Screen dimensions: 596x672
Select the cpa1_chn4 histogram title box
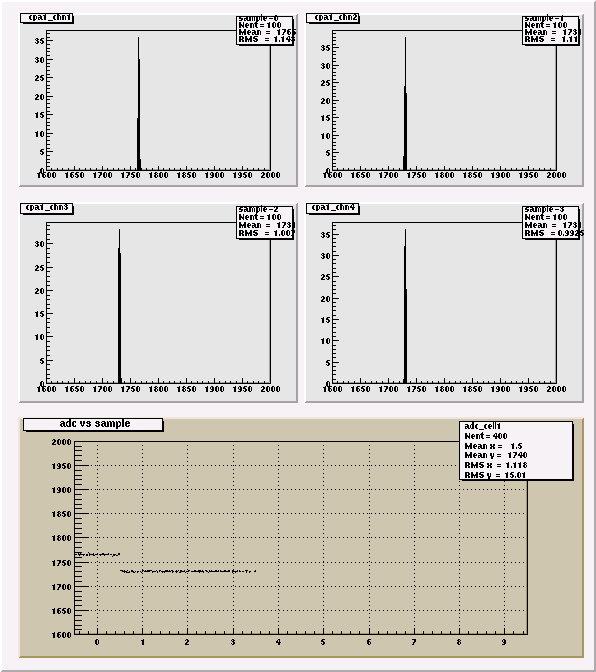tap(333, 208)
